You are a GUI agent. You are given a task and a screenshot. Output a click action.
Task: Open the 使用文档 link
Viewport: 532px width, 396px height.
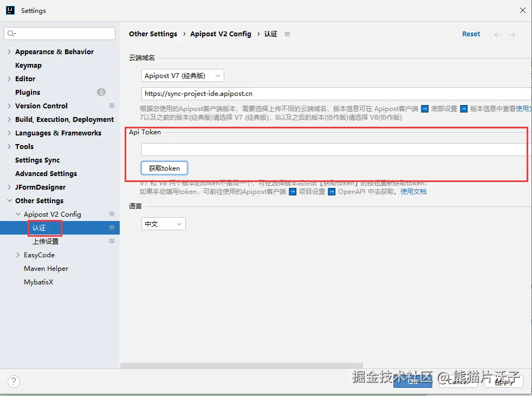pyautogui.click(x=413, y=192)
